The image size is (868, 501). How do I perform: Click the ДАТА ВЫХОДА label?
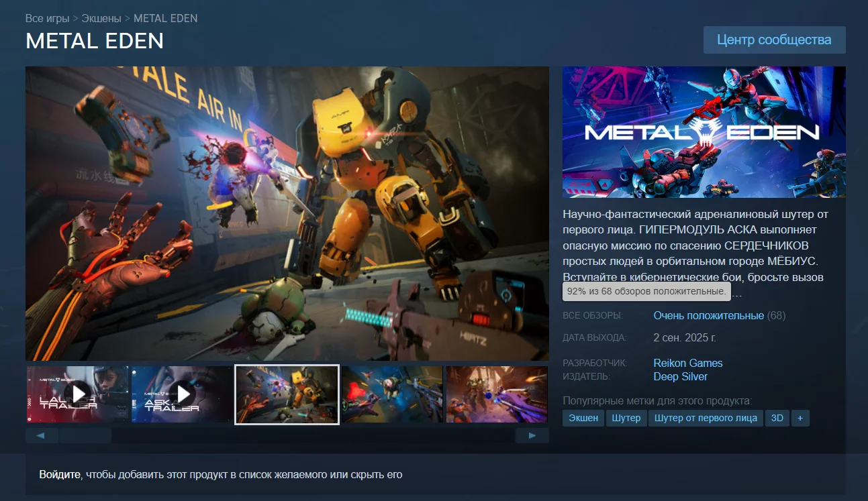(595, 337)
